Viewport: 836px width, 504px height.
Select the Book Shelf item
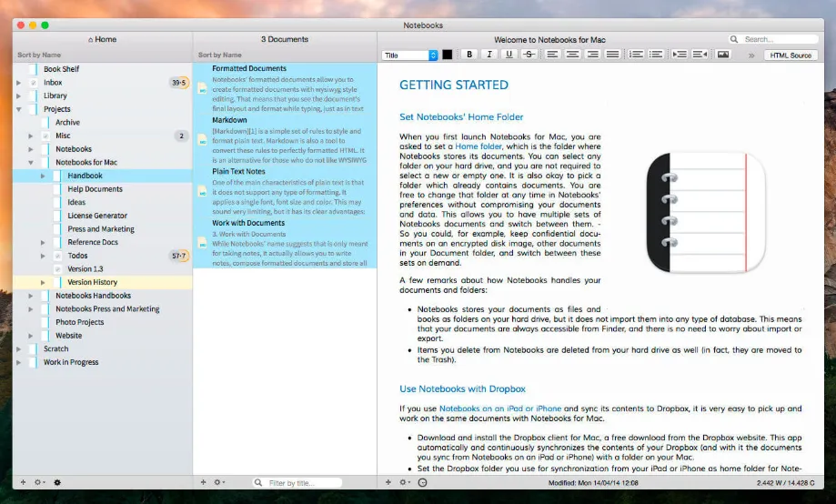point(103,69)
